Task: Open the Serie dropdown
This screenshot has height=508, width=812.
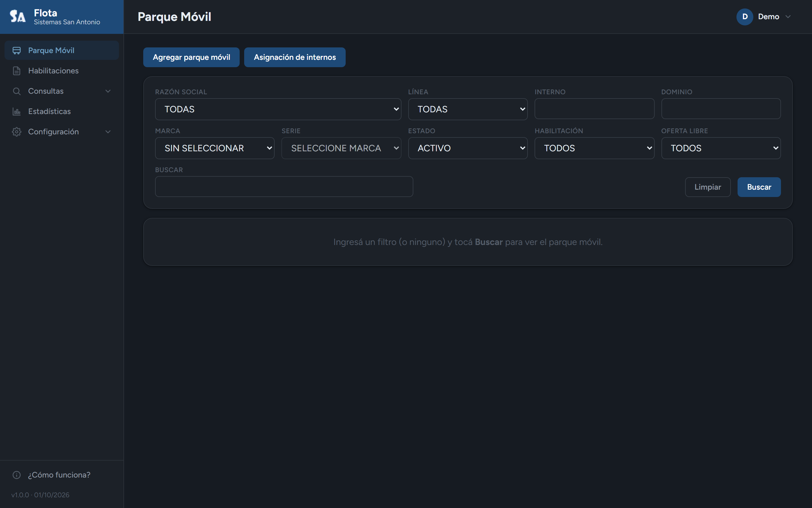Action: pos(341,148)
